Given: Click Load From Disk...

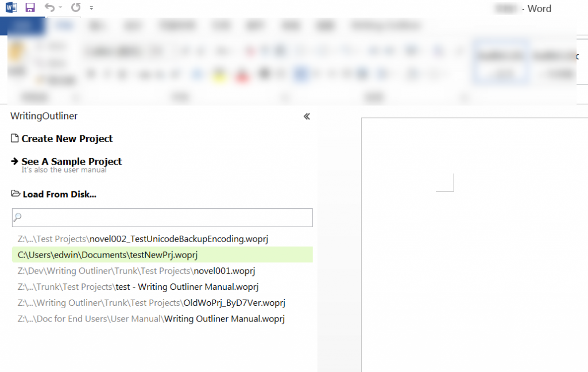Looking at the screenshot, I should (59, 194).
